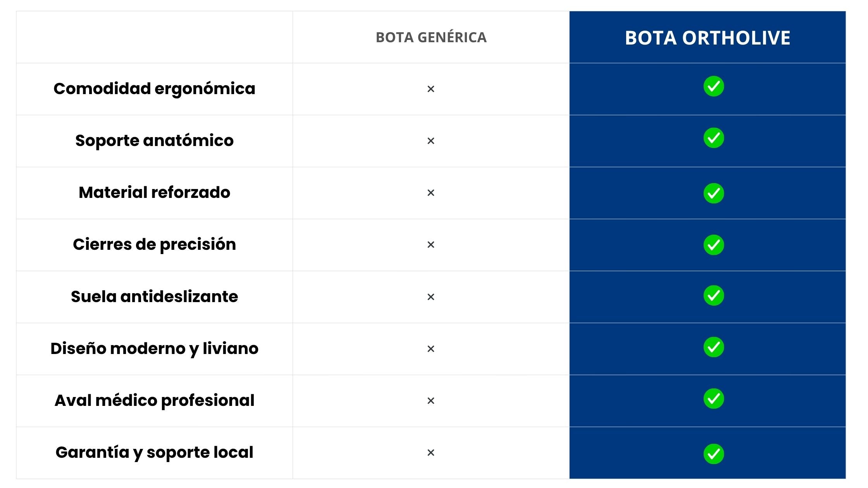Click the X mark for Comodidad ergonómica
This screenshot has height=488, width=868.
431,89
